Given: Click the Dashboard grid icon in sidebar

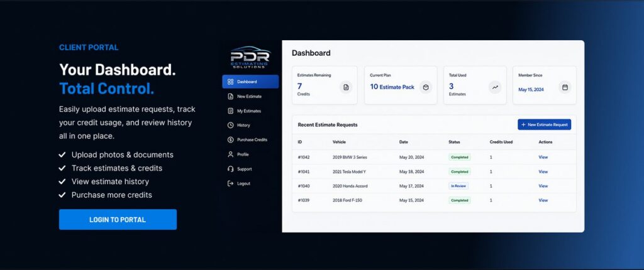Looking at the screenshot, I should (x=230, y=82).
